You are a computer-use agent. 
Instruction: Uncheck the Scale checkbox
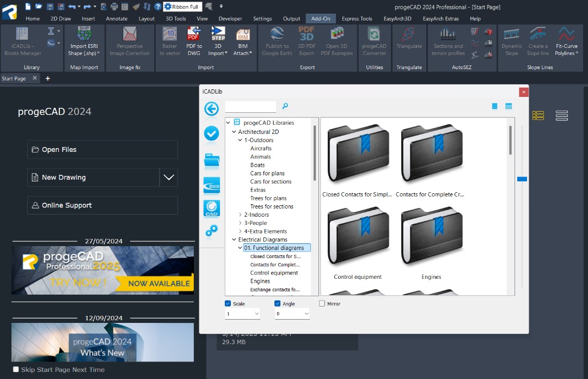(x=228, y=304)
